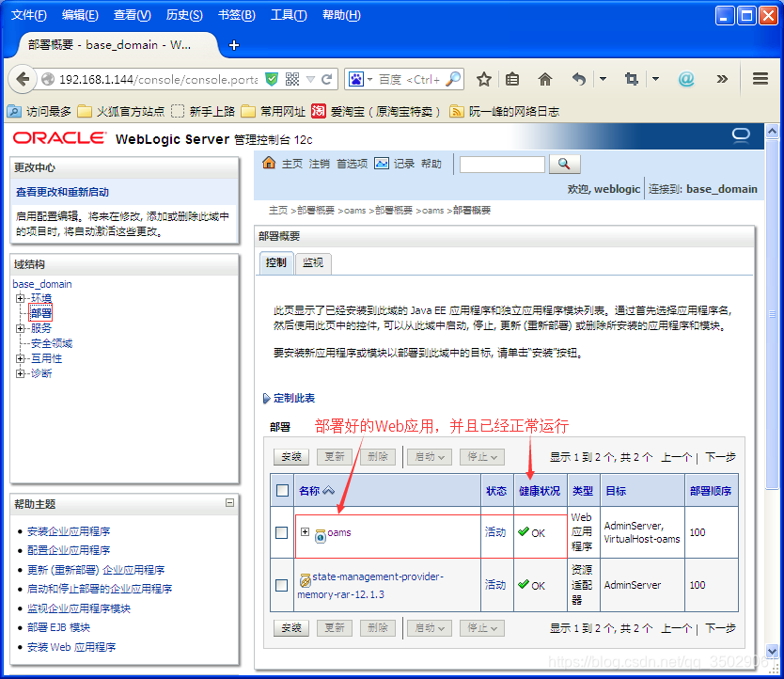Open a new browser tab with plus

point(233,45)
